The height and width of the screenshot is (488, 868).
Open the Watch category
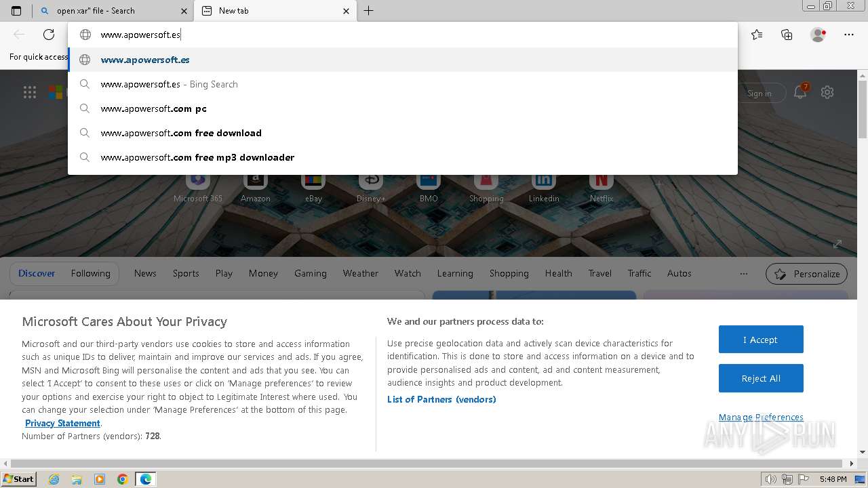point(408,273)
